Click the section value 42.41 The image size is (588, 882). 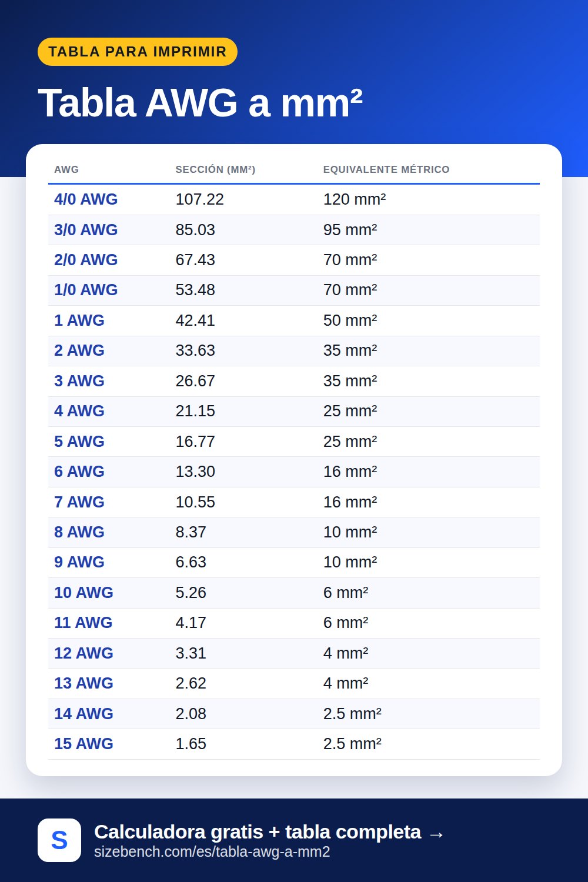click(x=195, y=320)
